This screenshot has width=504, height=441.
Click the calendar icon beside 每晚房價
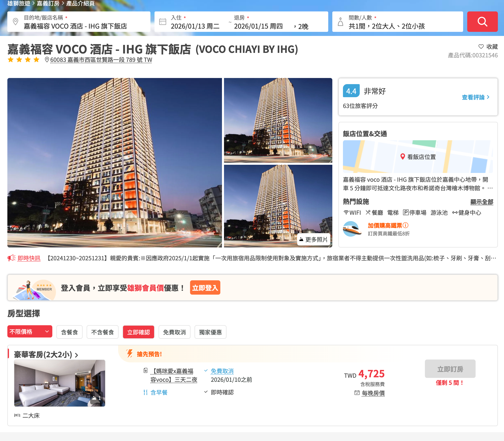click(x=357, y=393)
